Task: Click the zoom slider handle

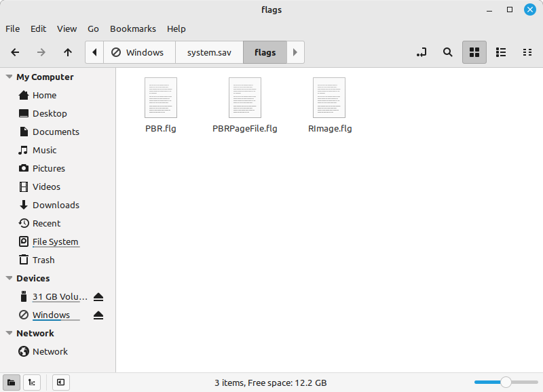Action: (506, 383)
